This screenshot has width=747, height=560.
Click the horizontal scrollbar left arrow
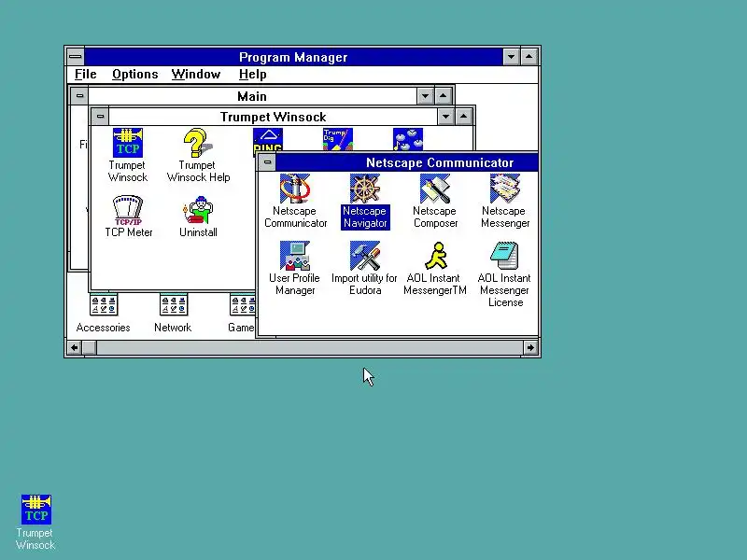click(75, 347)
